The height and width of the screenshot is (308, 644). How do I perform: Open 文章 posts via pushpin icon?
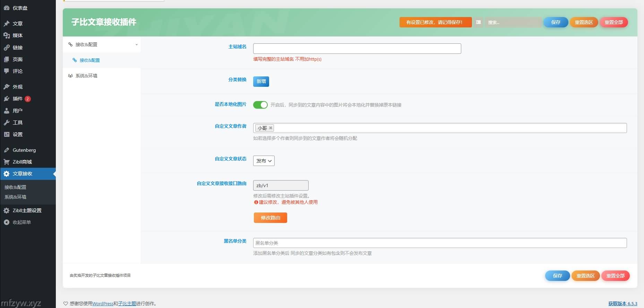7,24
